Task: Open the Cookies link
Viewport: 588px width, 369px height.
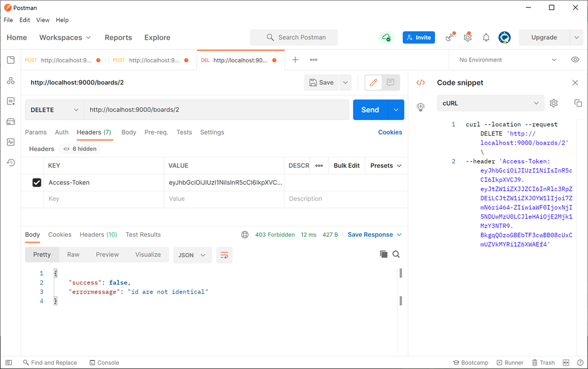Action: click(x=390, y=132)
